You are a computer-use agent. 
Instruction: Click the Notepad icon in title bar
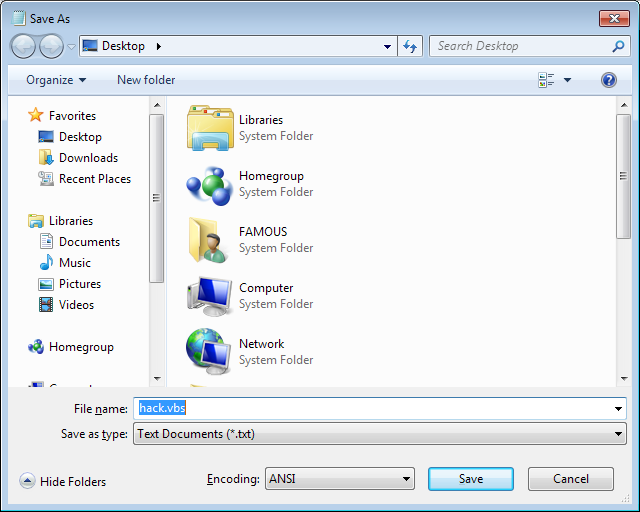pyautogui.click(x=18, y=18)
